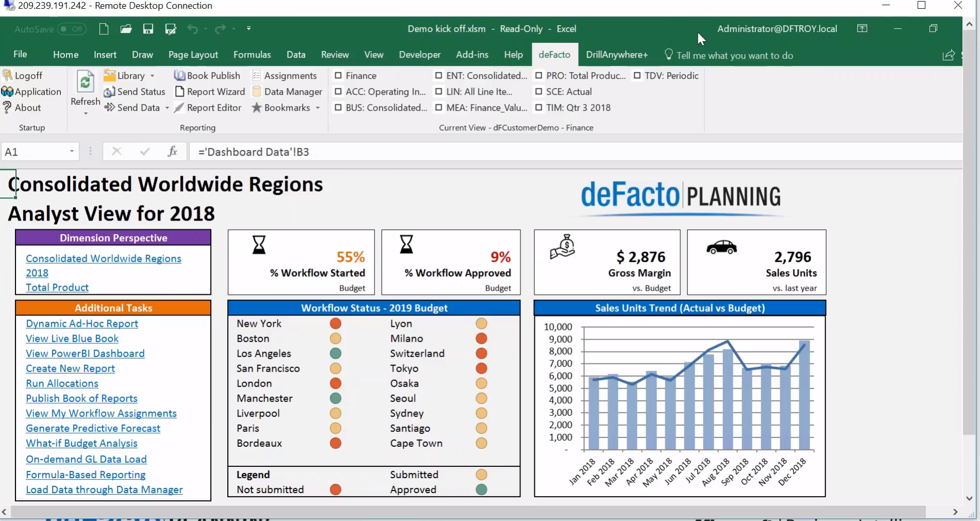Image resolution: width=980 pixels, height=521 pixels.
Task: Toggle ACC: Operating In... checkbox
Action: tap(338, 91)
